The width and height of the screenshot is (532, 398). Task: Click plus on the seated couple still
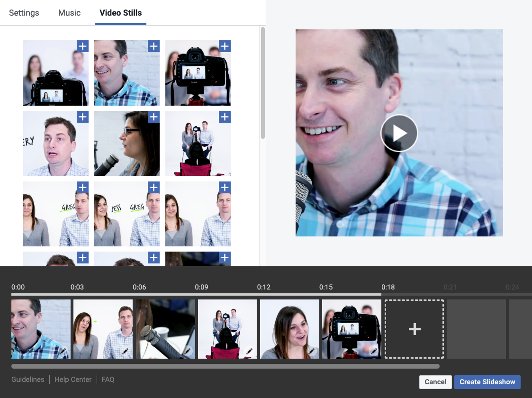[x=225, y=117]
